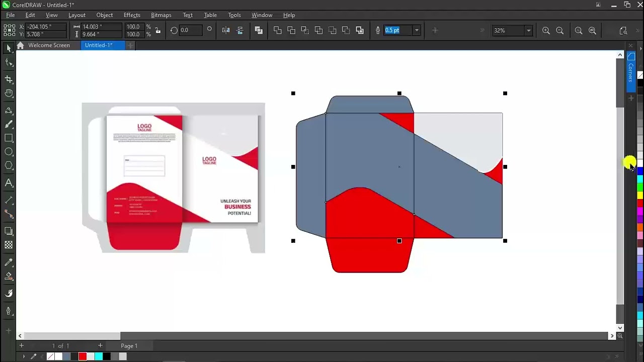
Task: Open the Object menu
Action: pyautogui.click(x=105, y=15)
